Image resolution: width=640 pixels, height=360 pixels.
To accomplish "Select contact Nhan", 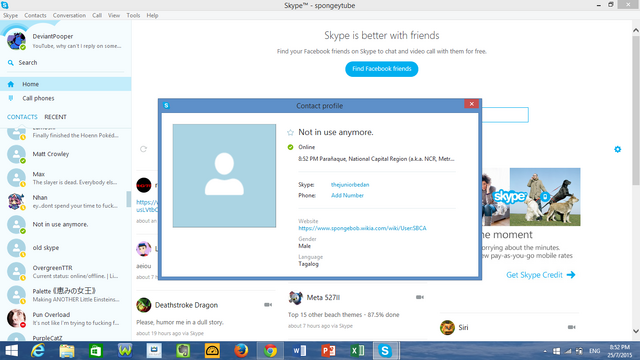I will [x=65, y=201].
